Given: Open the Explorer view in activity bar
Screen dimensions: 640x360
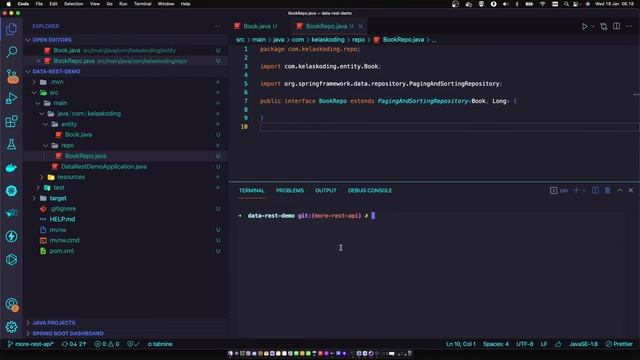Looking at the screenshot, I should coord(11,29).
